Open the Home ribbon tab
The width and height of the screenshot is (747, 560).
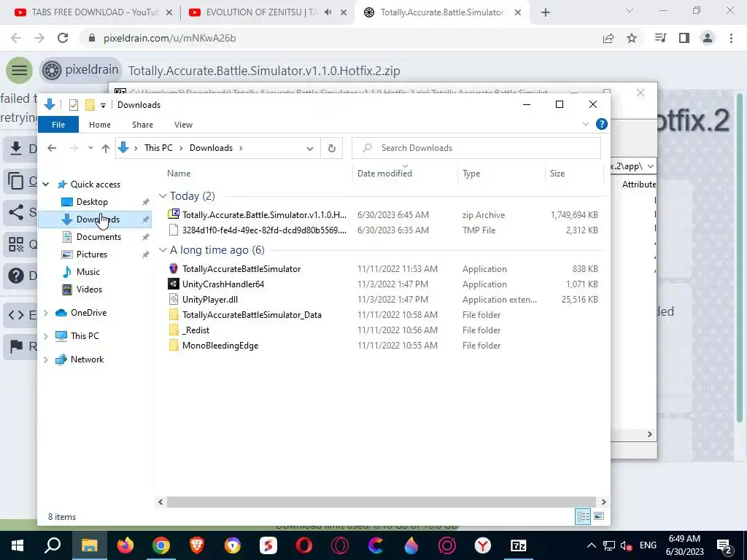(99, 125)
